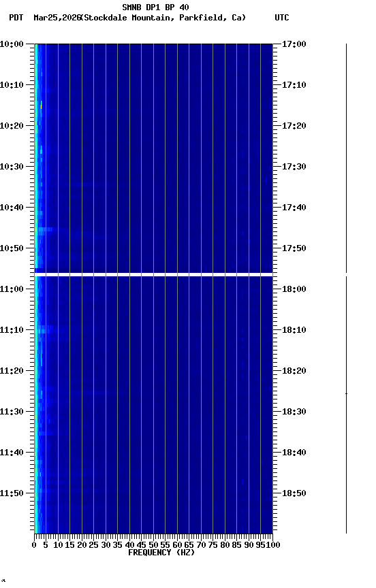Image resolution: width=376 pixels, height=588 pixels.
Task: Click the '50' frequency axis label
Action: pyautogui.click(x=153, y=545)
